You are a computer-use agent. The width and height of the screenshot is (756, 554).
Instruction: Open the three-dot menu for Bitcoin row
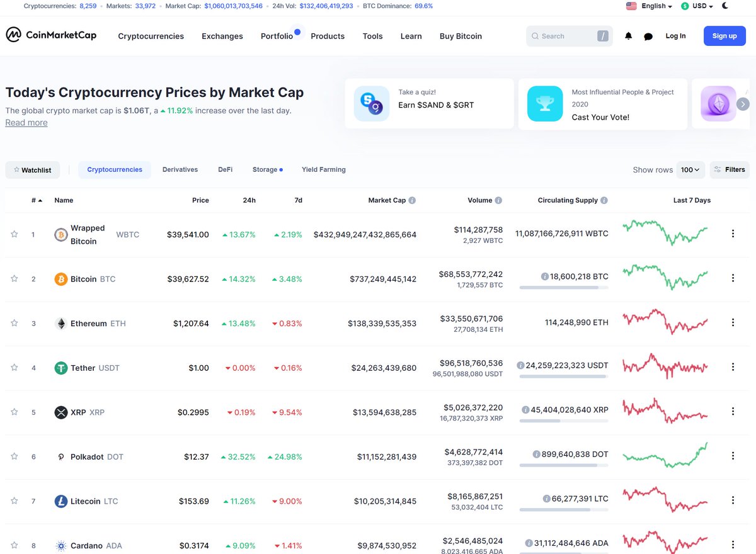[x=733, y=278]
